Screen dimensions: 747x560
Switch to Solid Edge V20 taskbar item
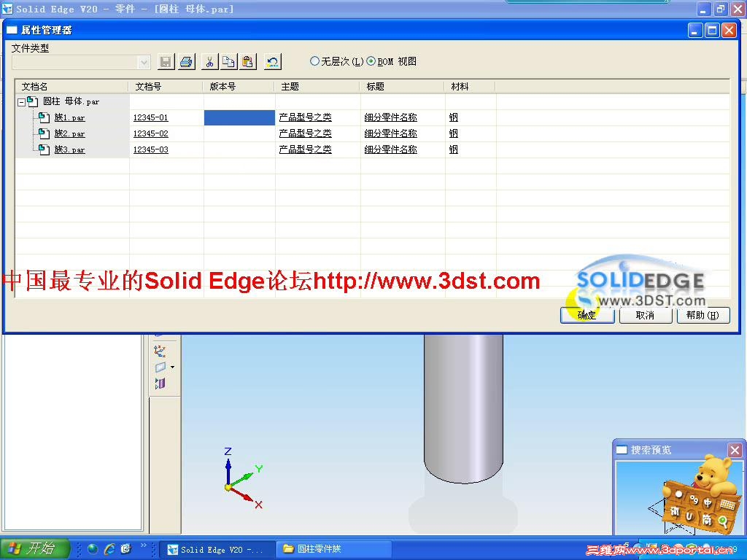point(216,550)
